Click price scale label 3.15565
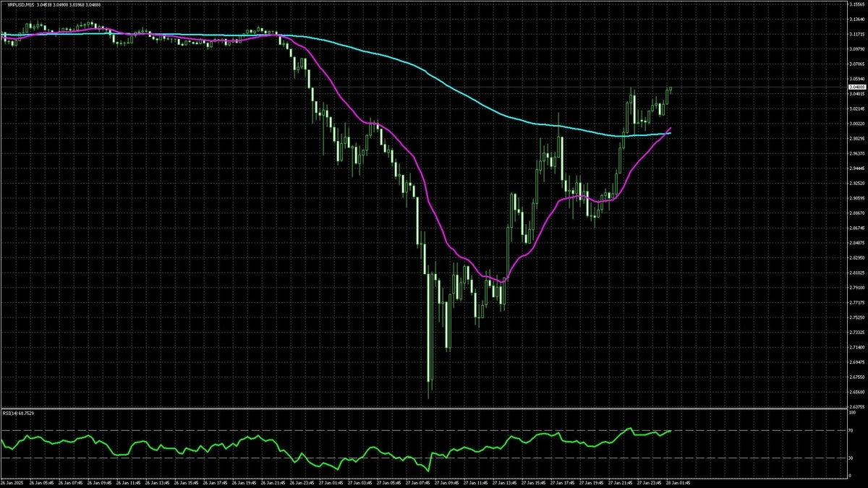Screen dimensions: 868x488 click(856, 4)
